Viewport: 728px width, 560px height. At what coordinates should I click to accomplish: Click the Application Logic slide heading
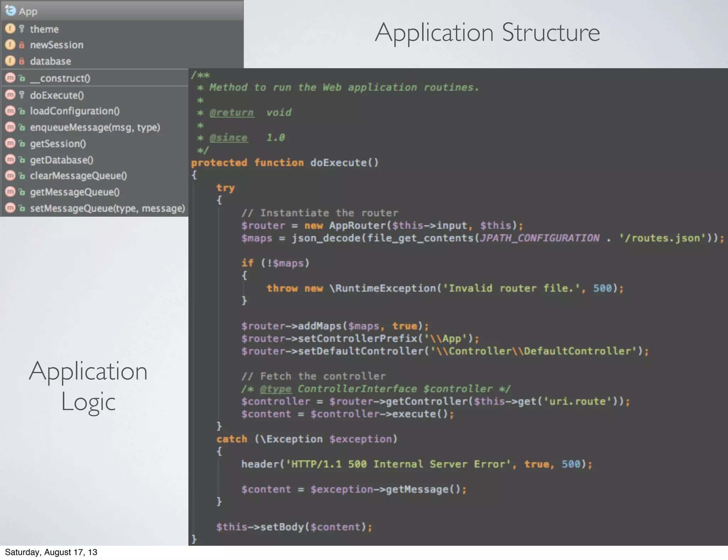pyautogui.click(x=88, y=387)
